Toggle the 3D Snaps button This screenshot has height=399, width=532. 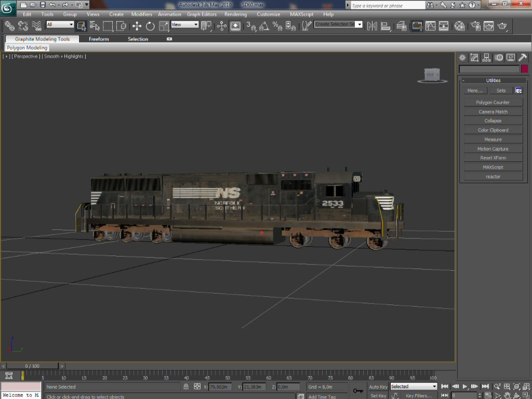(251, 26)
